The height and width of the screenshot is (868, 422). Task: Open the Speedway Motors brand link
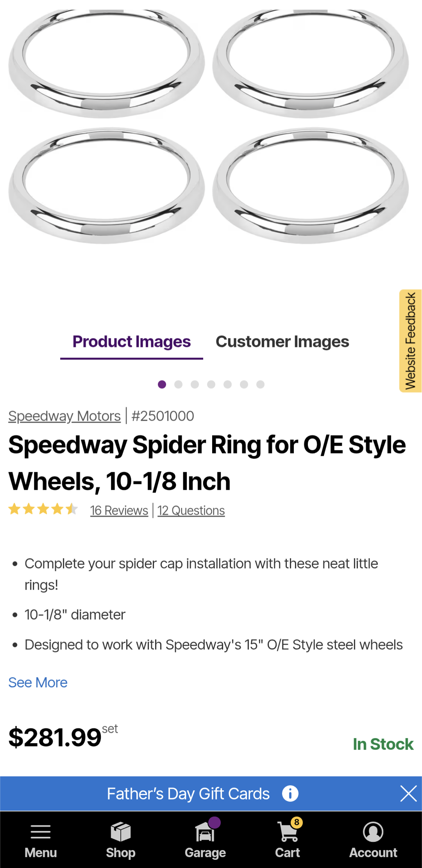(x=64, y=416)
